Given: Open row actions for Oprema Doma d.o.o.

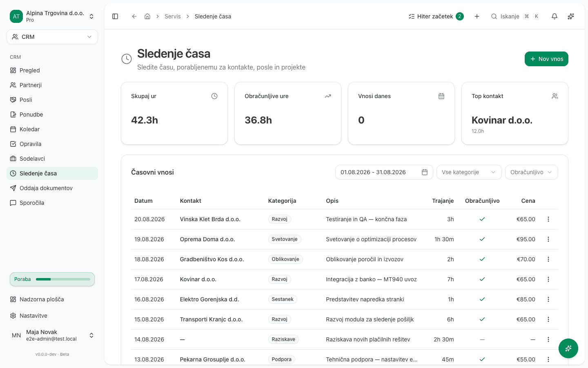Looking at the screenshot, I should click(548, 239).
